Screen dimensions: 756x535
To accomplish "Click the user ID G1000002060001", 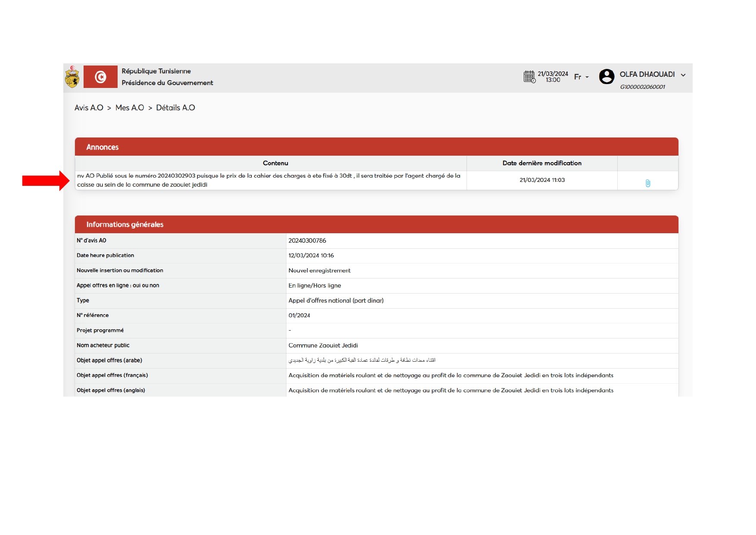I will [642, 87].
